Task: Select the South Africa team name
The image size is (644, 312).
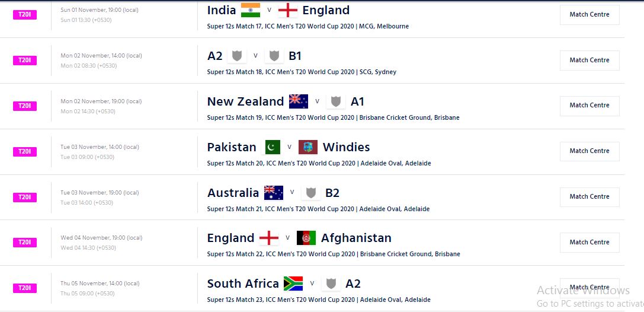Action: [243, 284]
